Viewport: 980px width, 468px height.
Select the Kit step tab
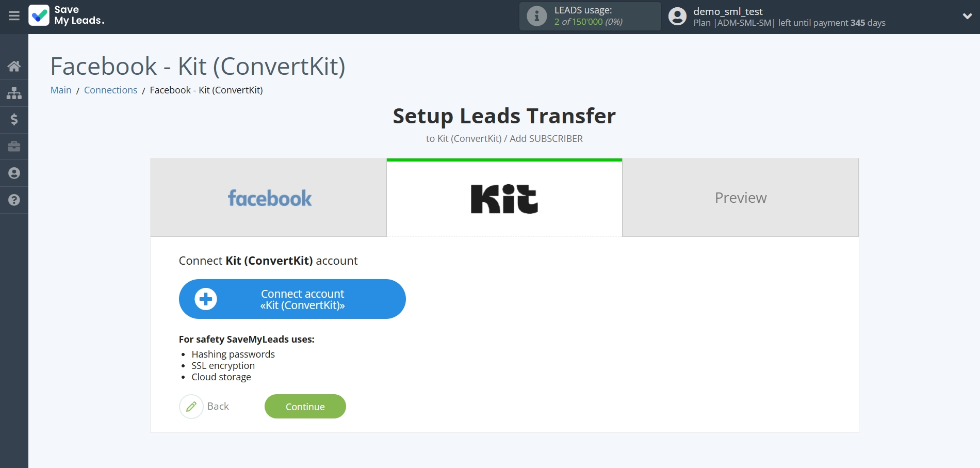(503, 198)
